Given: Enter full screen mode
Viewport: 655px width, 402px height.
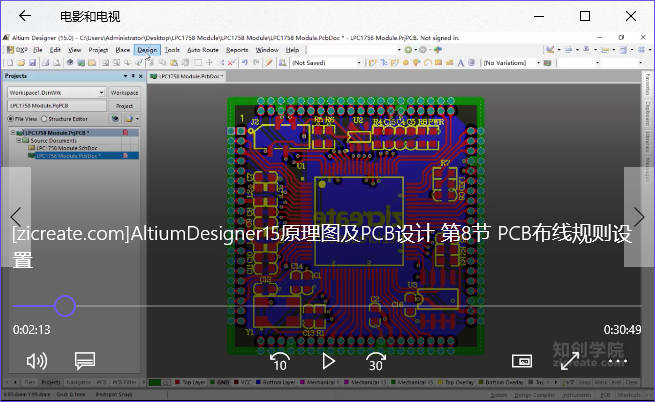Looking at the screenshot, I should 569,361.
